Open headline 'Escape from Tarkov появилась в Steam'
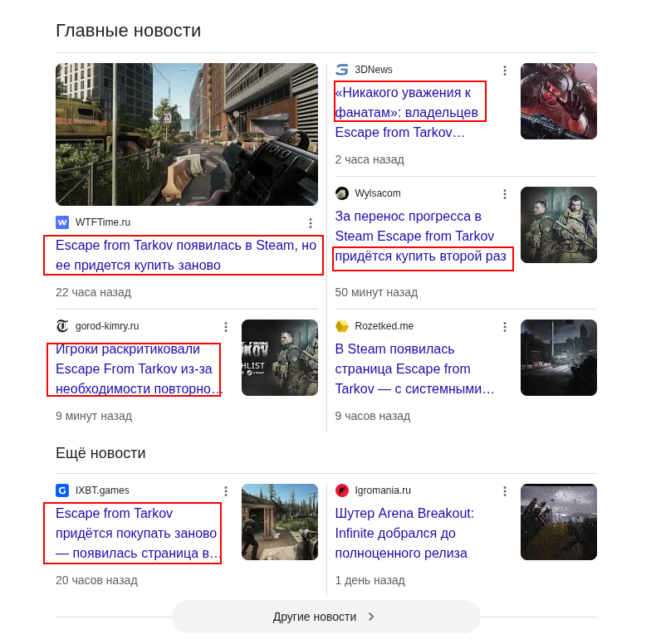 click(x=186, y=255)
